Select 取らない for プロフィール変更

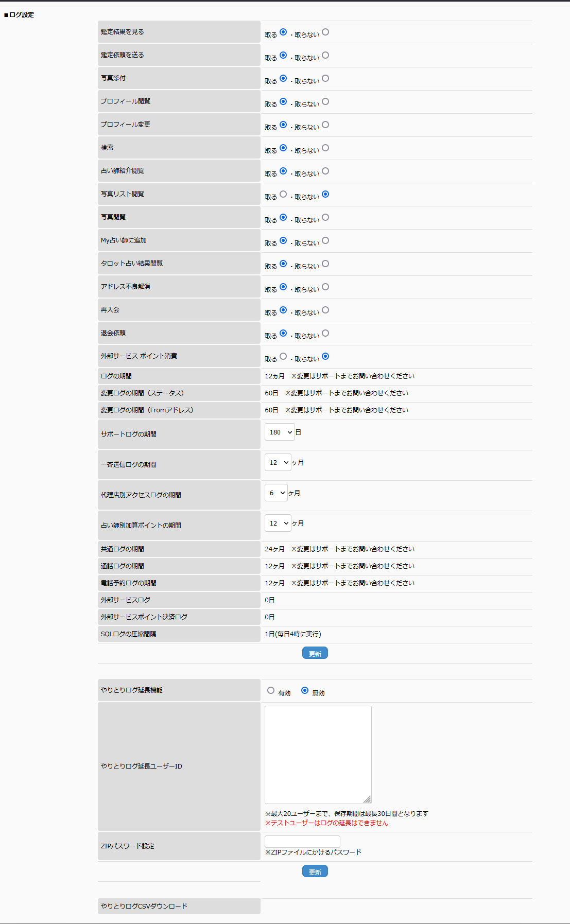pos(325,125)
